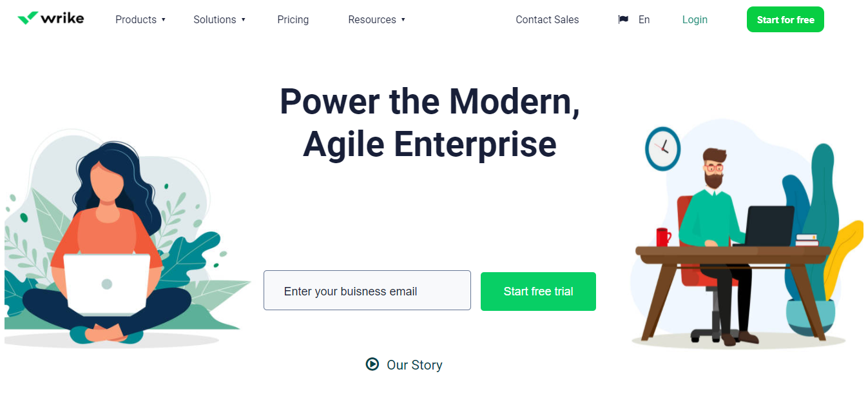Expand the Solutions dropdown arrow

[x=243, y=20]
